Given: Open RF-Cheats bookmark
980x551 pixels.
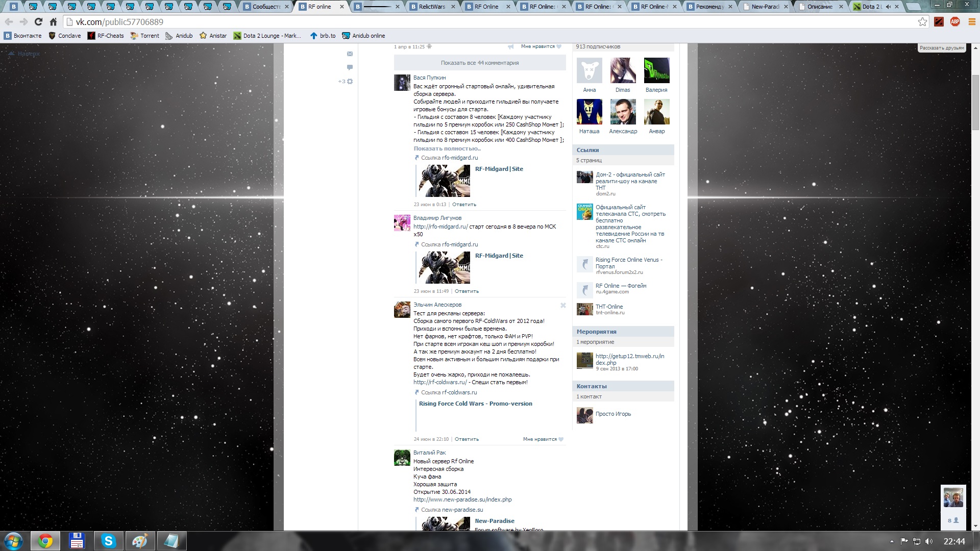Looking at the screenshot, I should click(x=106, y=36).
